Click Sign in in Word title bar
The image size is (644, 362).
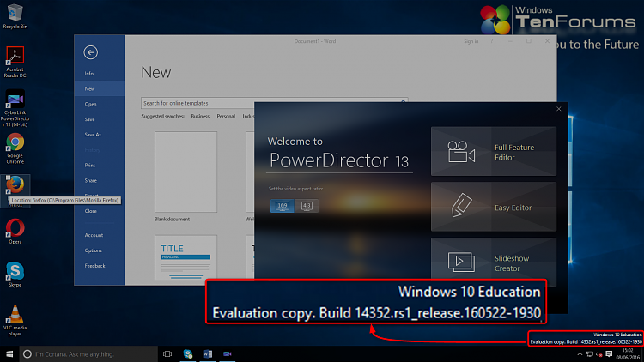click(x=471, y=41)
